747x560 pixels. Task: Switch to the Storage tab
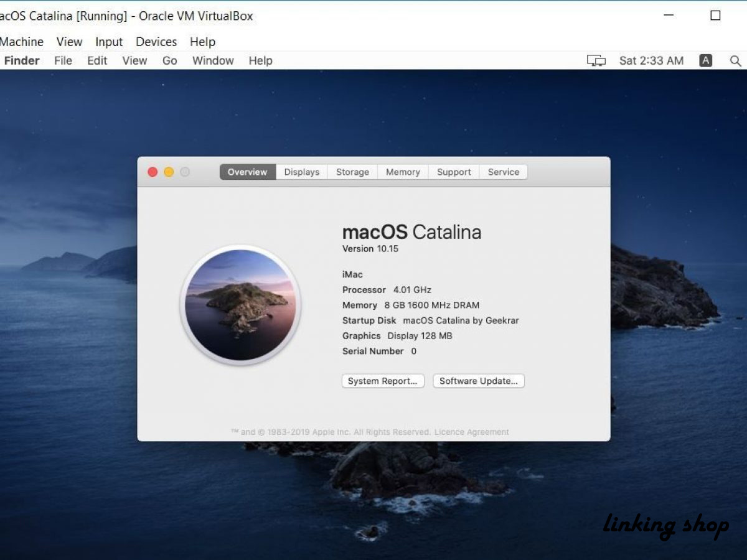[x=352, y=172]
